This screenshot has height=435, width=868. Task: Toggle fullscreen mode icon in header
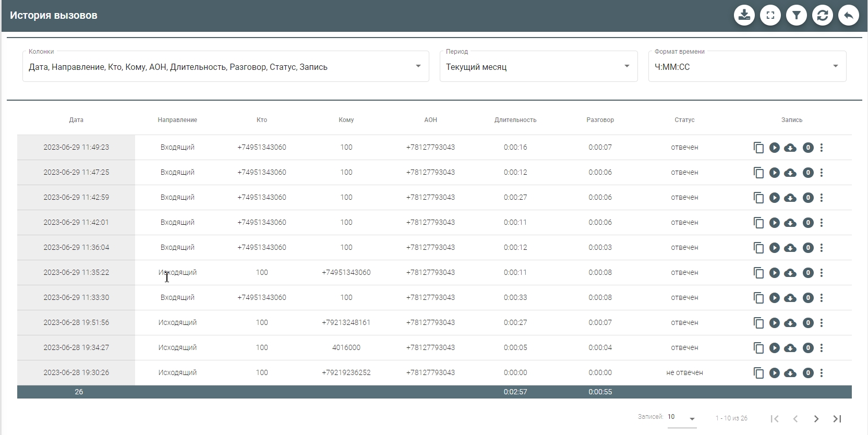[770, 15]
